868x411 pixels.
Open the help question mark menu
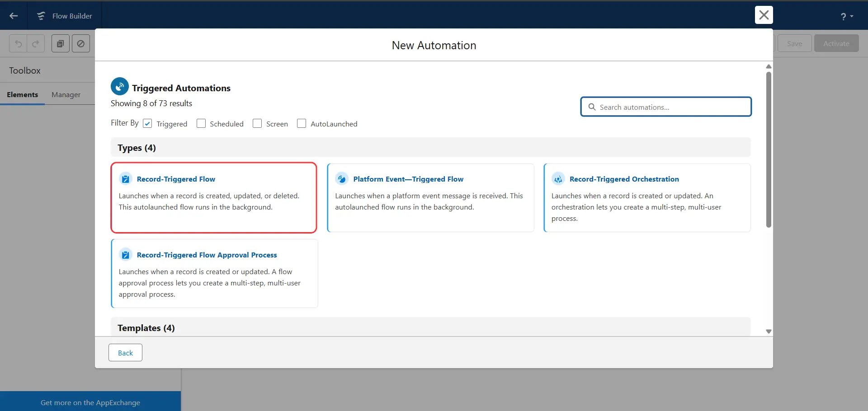(x=847, y=16)
